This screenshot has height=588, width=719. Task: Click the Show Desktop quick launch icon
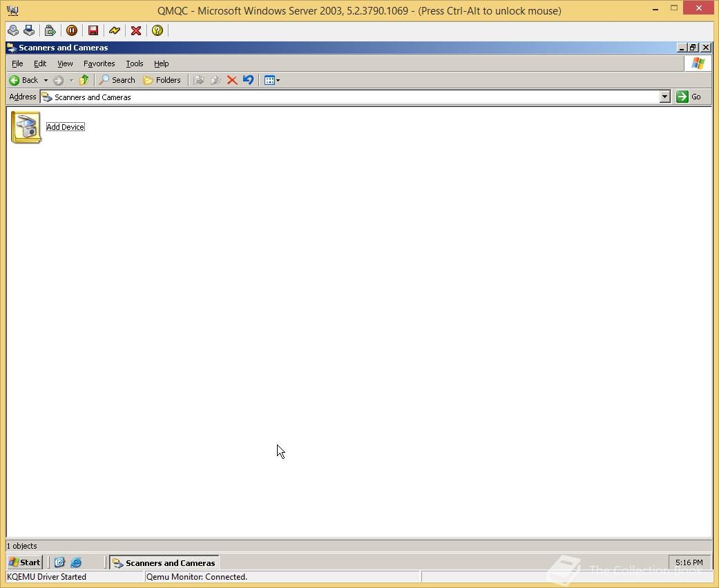59,562
